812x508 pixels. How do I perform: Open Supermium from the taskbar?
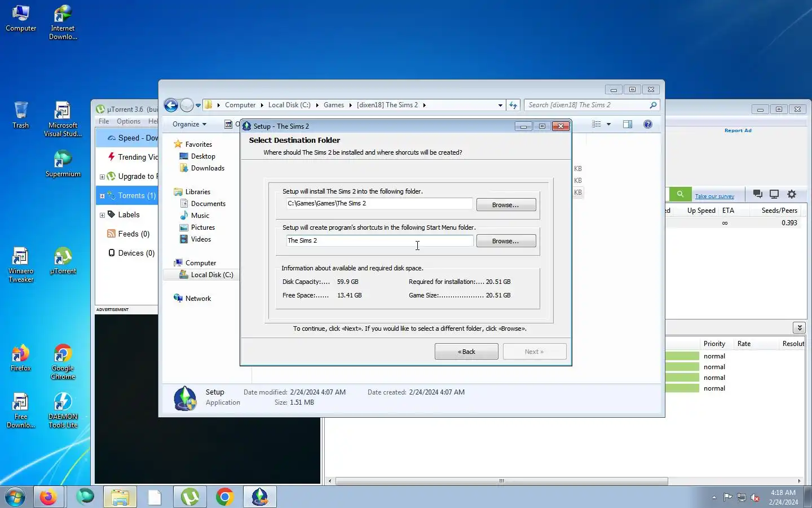[85, 497]
